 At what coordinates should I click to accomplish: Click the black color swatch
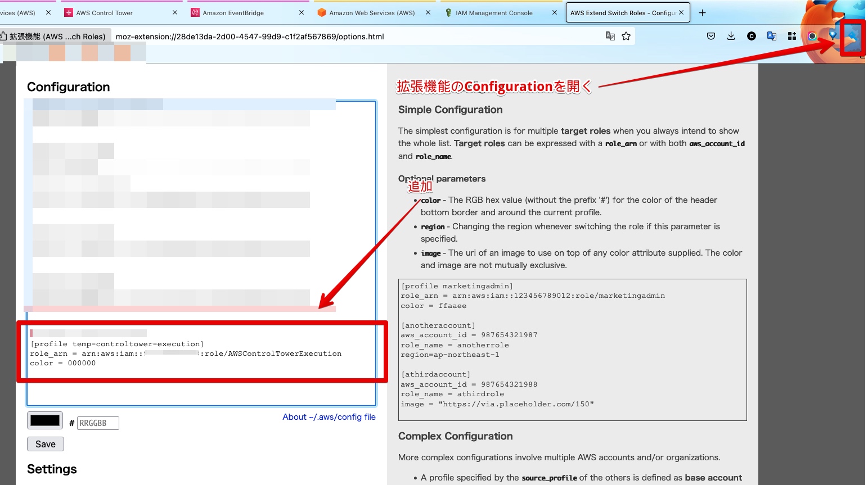tap(44, 420)
